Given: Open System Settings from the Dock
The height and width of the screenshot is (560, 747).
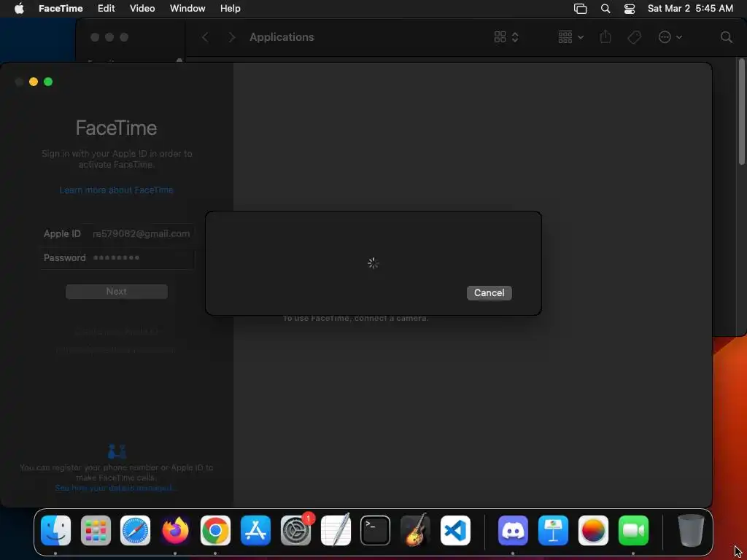Looking at the screenshot, I should (295, 531).
